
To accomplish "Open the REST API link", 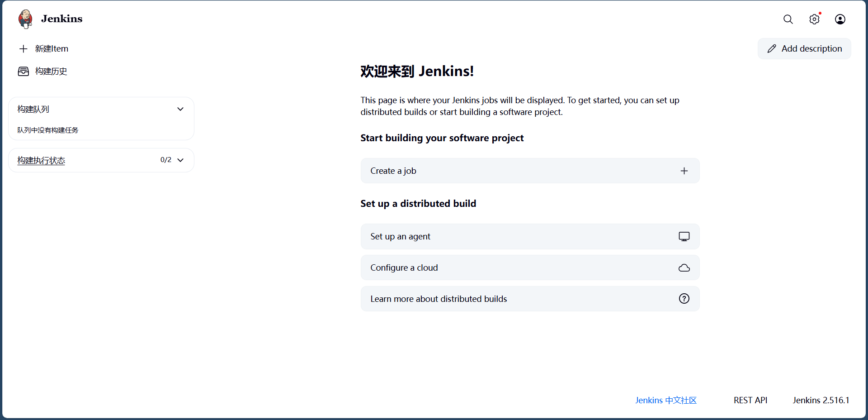I will [750, 400].
